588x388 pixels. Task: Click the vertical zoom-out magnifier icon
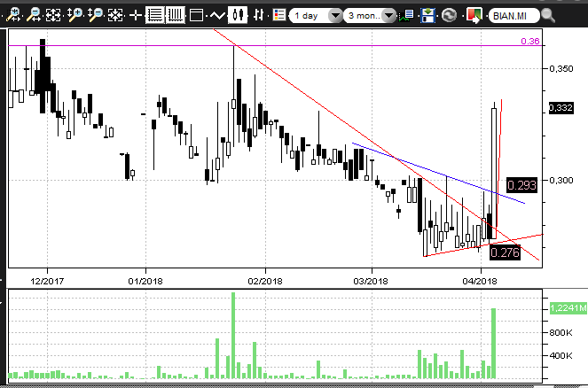95,15
